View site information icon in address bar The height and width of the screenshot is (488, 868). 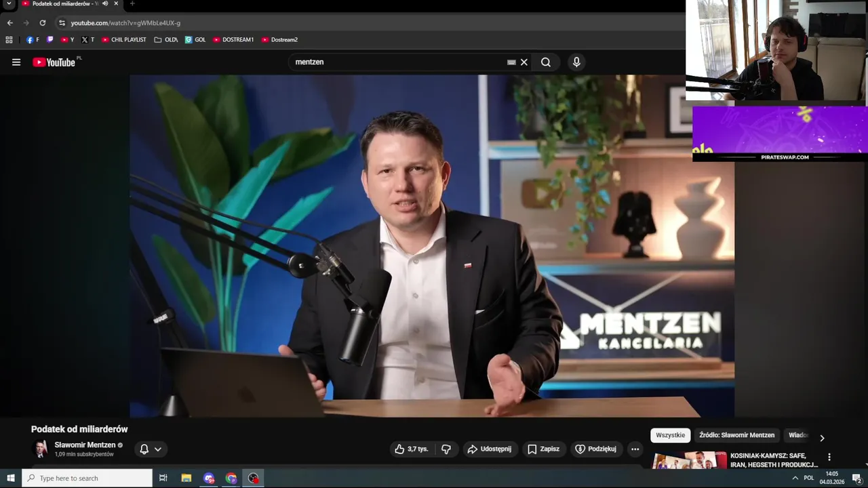(62, 22)
